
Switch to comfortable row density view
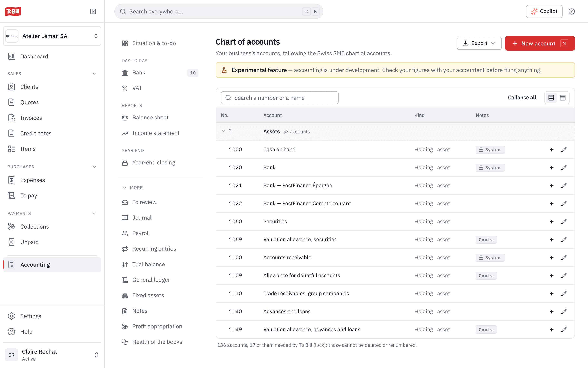551,98
